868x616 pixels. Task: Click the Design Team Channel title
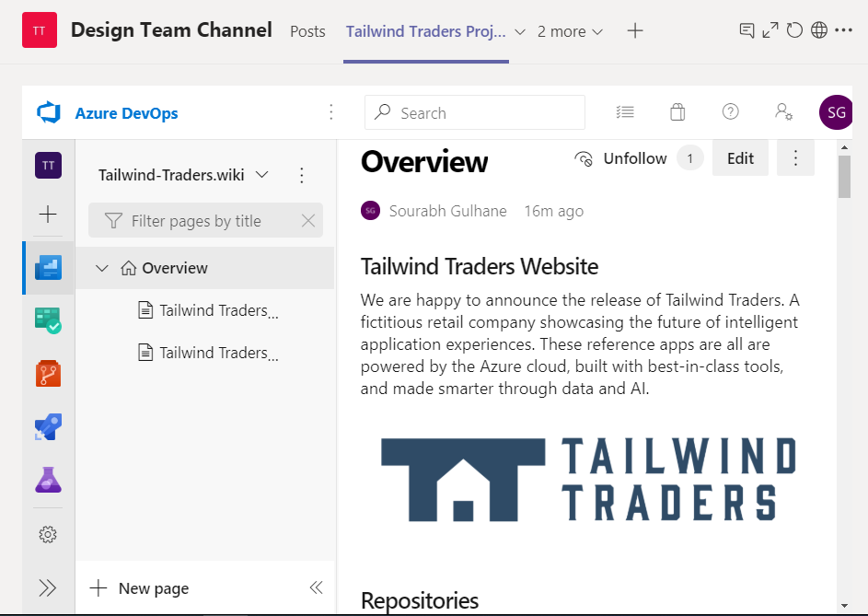171,29
